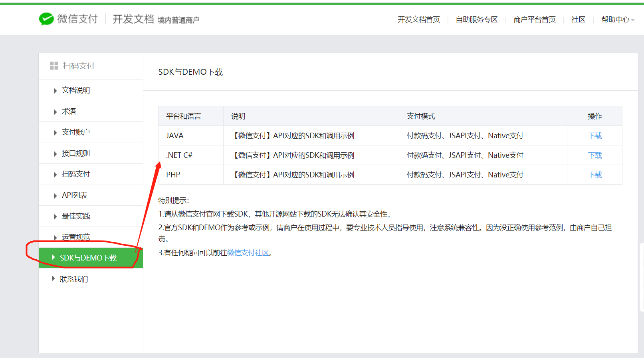This screenshot has width=644, height=358.
Task: Open 自助服务专区 in top navigation
Action: (477, 20)
